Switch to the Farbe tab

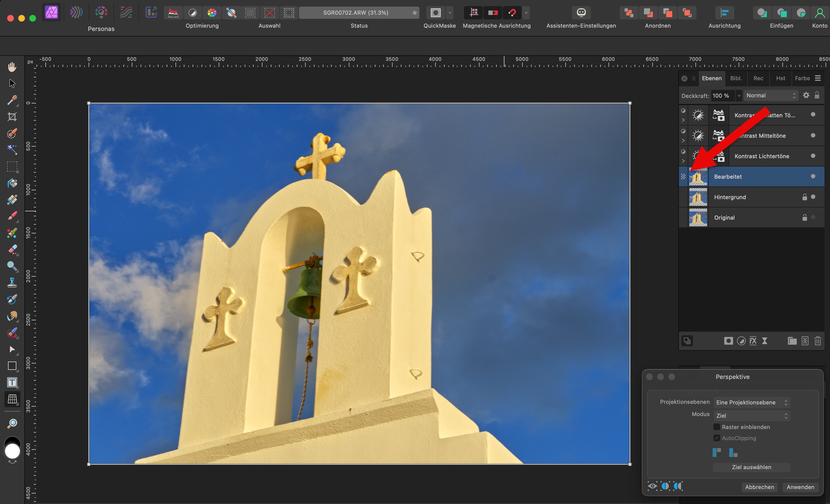[802, 78]
